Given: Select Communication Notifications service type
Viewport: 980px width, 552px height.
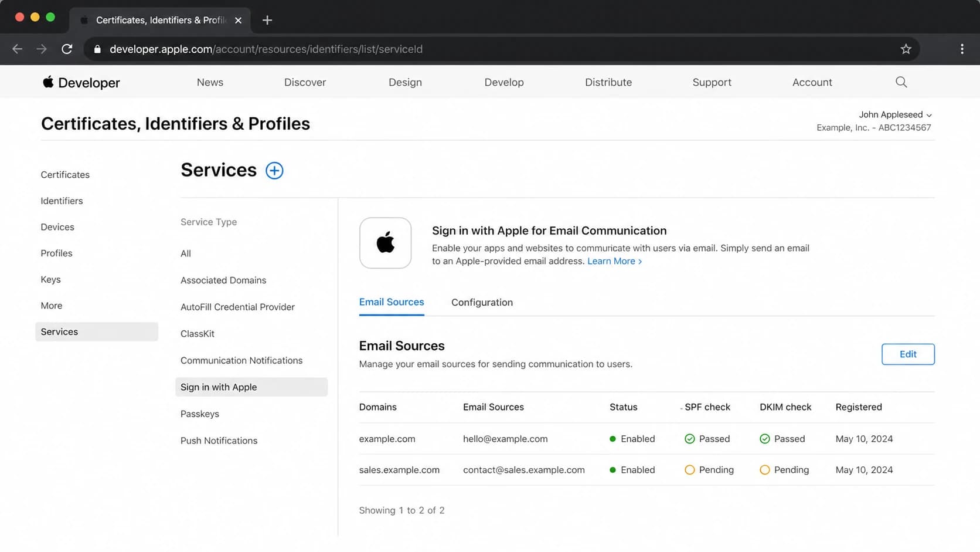Looking at the screenshot, I should tap(241, 360).
